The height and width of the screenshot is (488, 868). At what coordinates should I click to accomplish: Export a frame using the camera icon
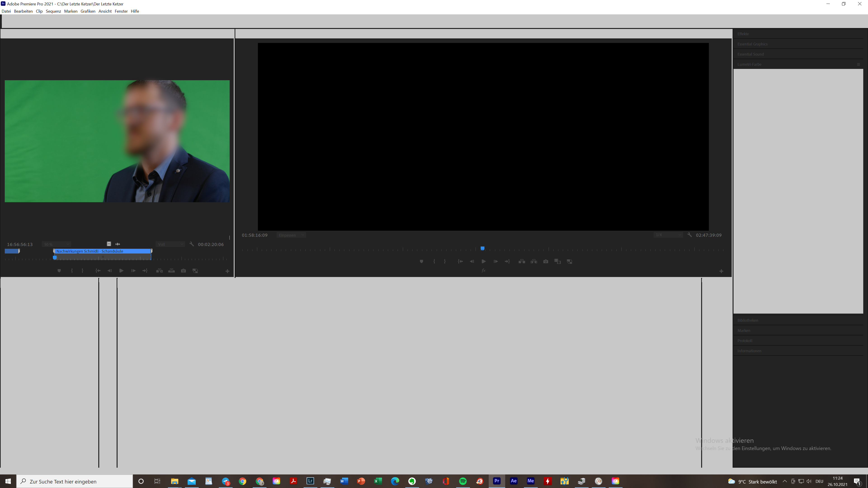545,261
